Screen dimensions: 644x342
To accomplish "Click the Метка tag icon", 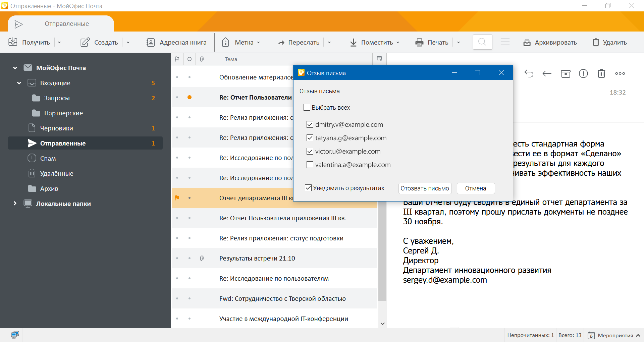I will pos(225,42).
